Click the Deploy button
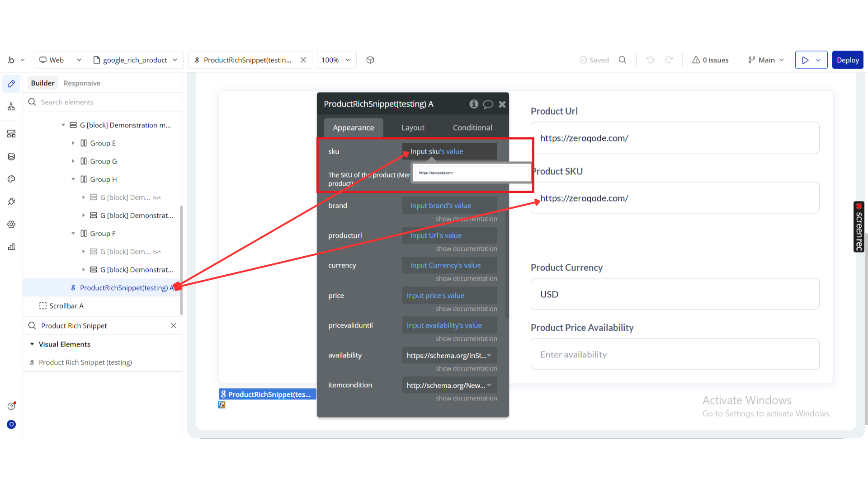The image size is (868, 488). coord(847,60)
